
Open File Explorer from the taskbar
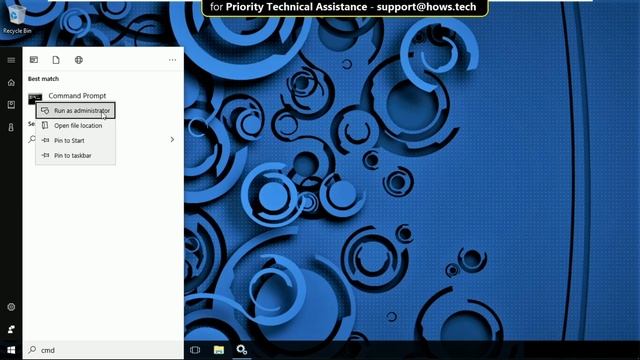pyautogui.click(x=219, y=350)
